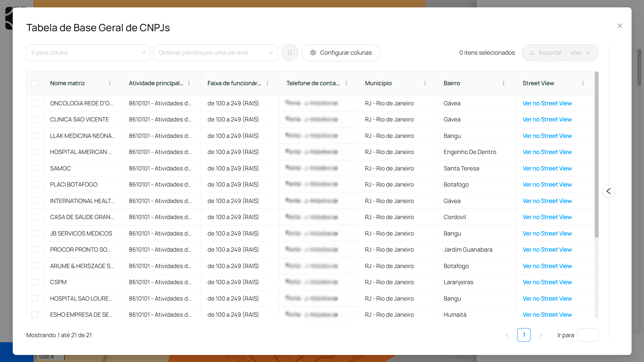
Task: Close the Tabela de Base Geral dialog
Action: coord(620,26)
